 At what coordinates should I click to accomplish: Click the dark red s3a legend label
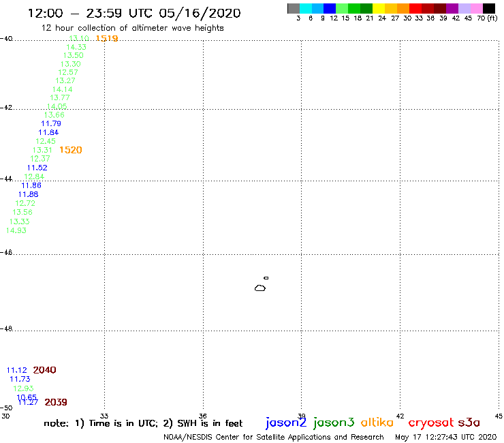[469, 422]
